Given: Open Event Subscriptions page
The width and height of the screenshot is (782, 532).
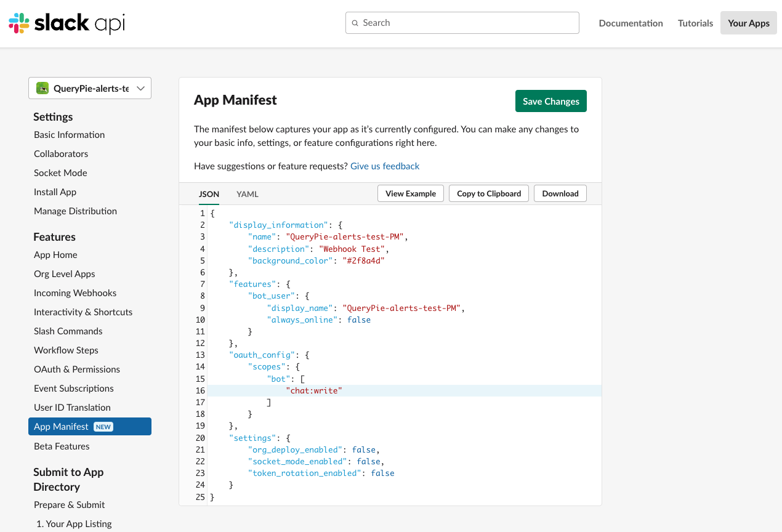Looking at the screenshot, I should pos(74,389).
